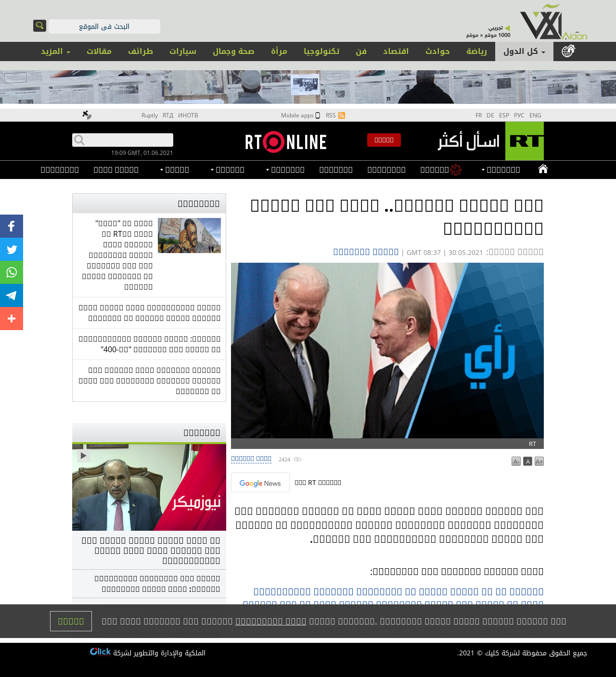This screenshot has height=677, width=616.
Task: Open the globe home icon in top nav
Action: coord(568,51)
